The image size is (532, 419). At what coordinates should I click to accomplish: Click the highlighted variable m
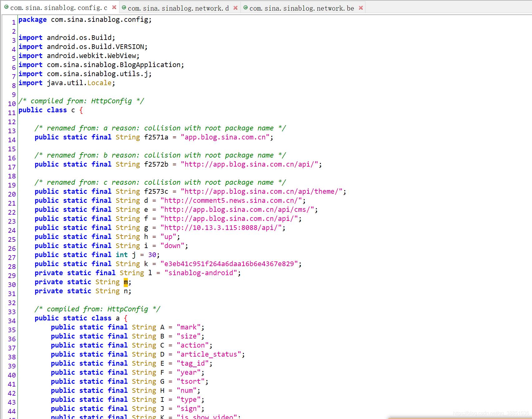(126, 282)
